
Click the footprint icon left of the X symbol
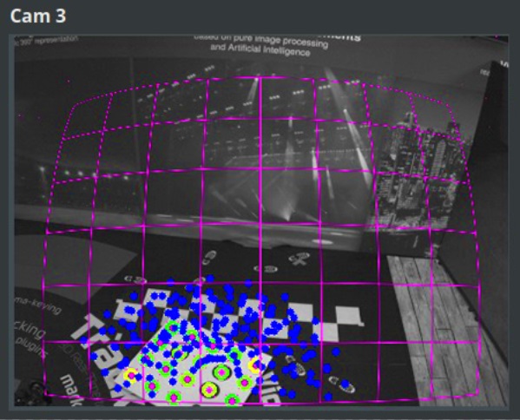[x=209, y=257]
